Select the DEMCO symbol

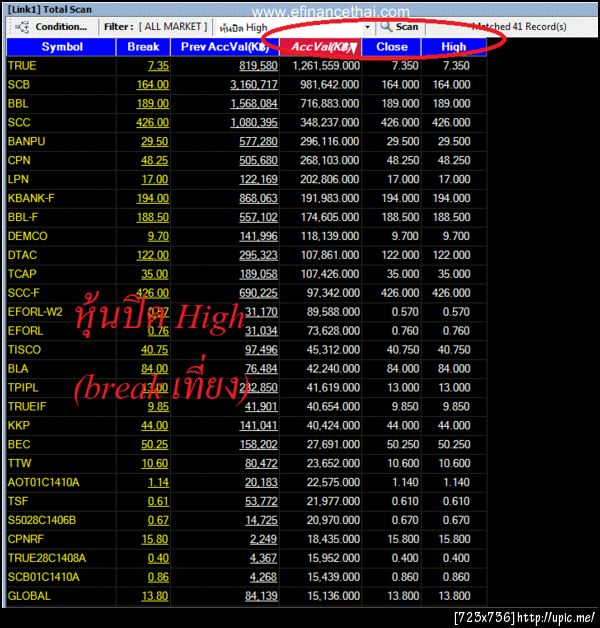pyautogui.click(x=28, y=236)
